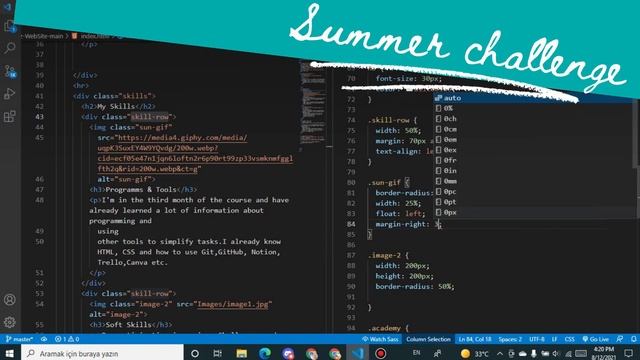Click the giphy URL in src attribute
Image resolution: width=640 pixels, height=360 pixels.
195,153
